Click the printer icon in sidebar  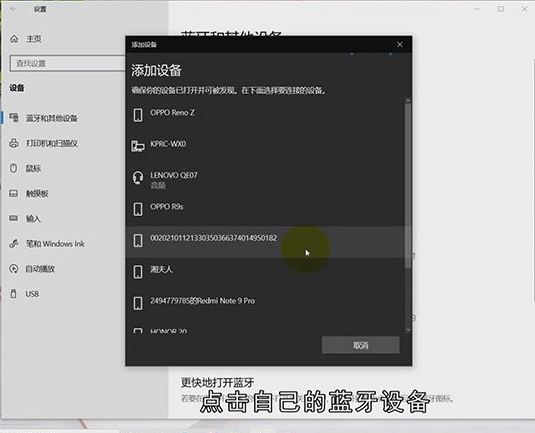[x=14, y=143]
